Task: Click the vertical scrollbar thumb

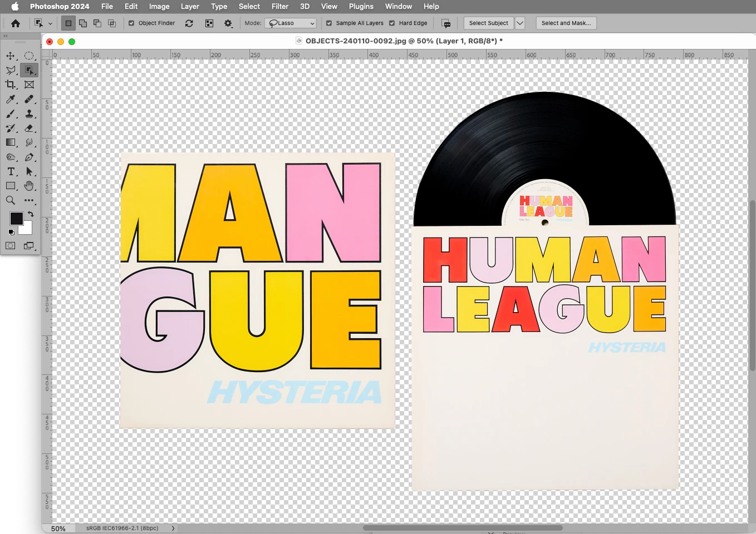Action: 752,285
